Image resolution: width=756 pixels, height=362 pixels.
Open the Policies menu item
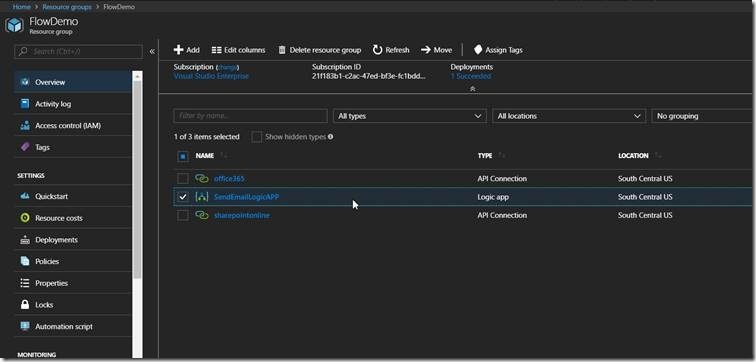point(73,262)
